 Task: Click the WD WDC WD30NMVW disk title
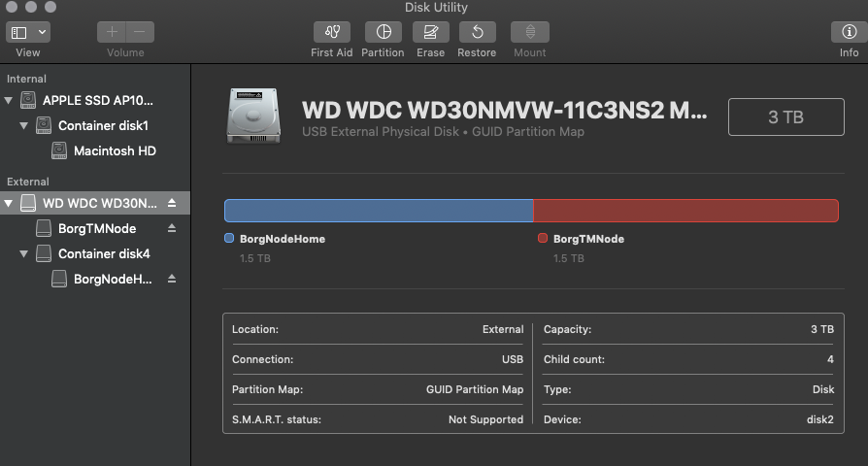pos(504,110)
